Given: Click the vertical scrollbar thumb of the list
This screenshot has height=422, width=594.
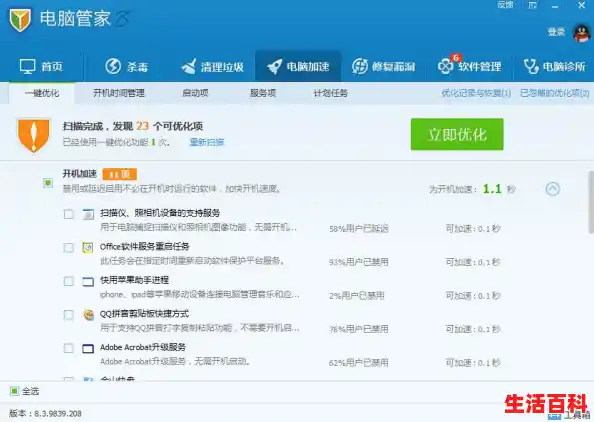Looking at the screenshot, I should pyautogui.click(x=591, y=201).
